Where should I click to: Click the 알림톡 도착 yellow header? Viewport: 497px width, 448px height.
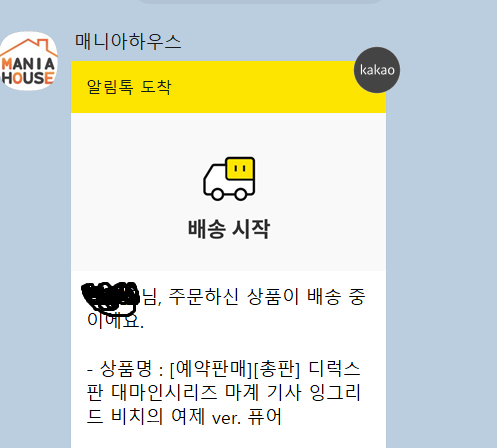pos(228,87)
